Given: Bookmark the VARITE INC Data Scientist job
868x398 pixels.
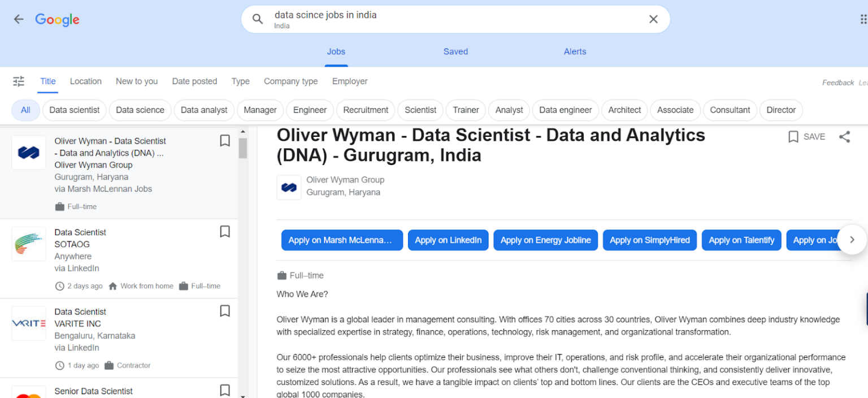Looking at the screenshot, I should tap(225, 311).
